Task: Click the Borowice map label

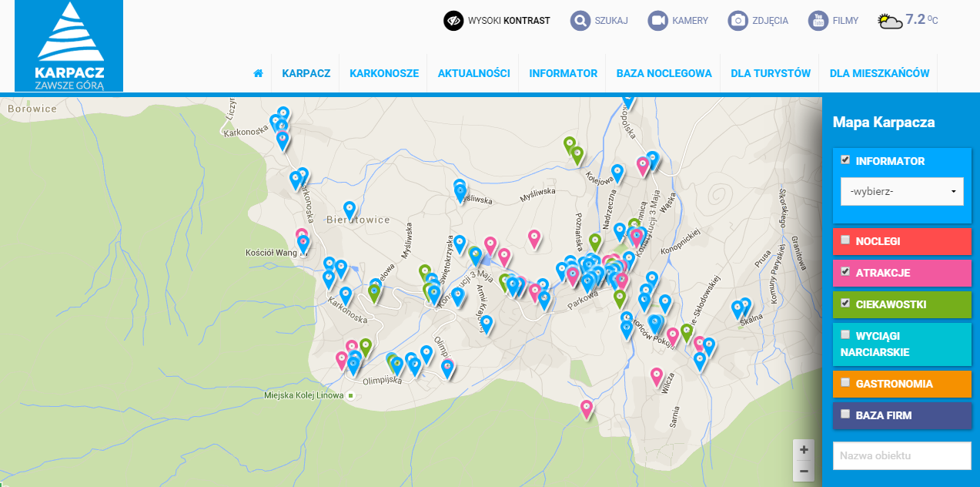Action: click(32, 109)
